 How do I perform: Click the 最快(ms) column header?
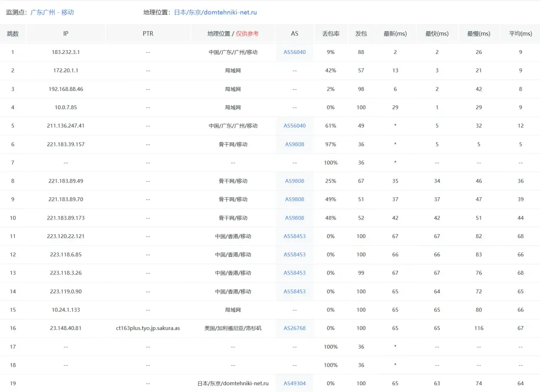[437, 34]
